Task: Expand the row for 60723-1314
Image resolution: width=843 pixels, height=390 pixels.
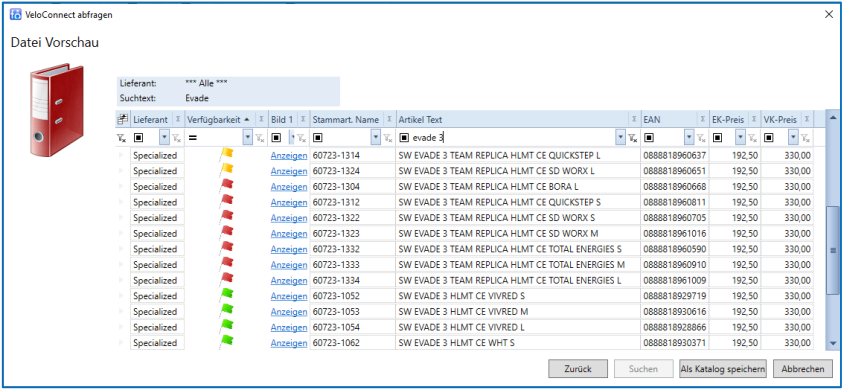Action: pos(122,155)
